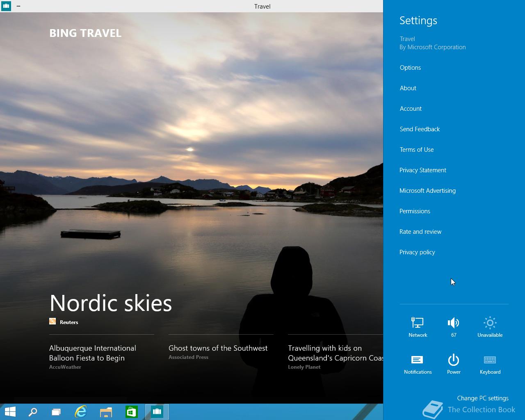525x420 pixels.
Task: Open Permissions settings
Action: pyautogui.click(x=415, y=211)
